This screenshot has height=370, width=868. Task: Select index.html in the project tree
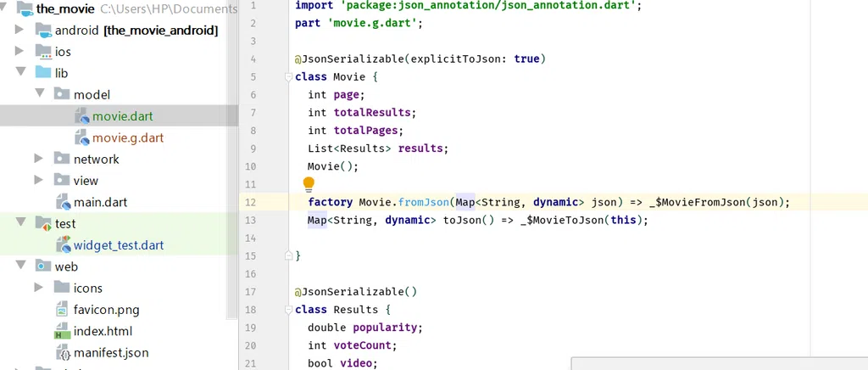pyautogui.click(x=103, y=331)
